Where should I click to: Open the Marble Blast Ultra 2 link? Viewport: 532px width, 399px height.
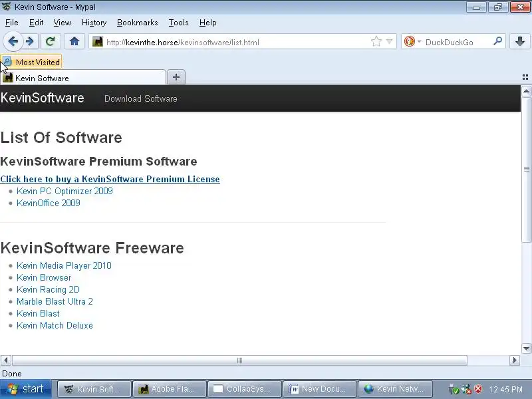click(55, 301)
